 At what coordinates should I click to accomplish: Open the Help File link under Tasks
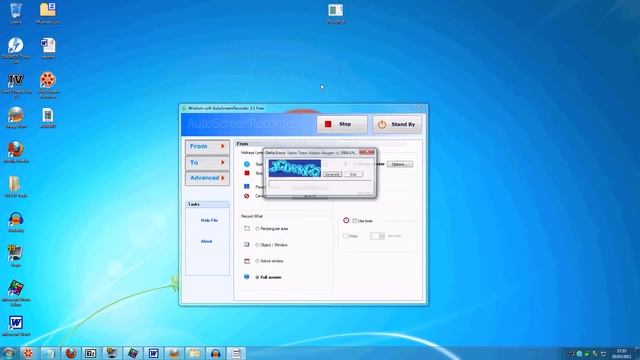(x=209, y=220)
